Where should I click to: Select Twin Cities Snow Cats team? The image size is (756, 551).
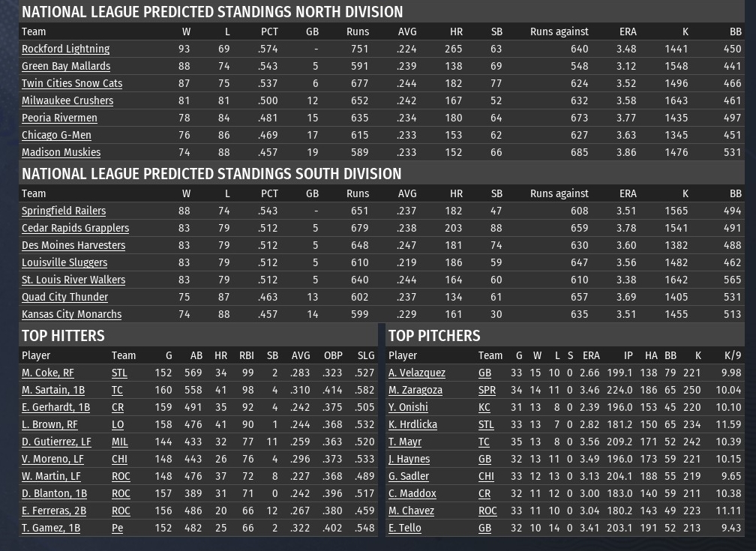pos(72,83)
